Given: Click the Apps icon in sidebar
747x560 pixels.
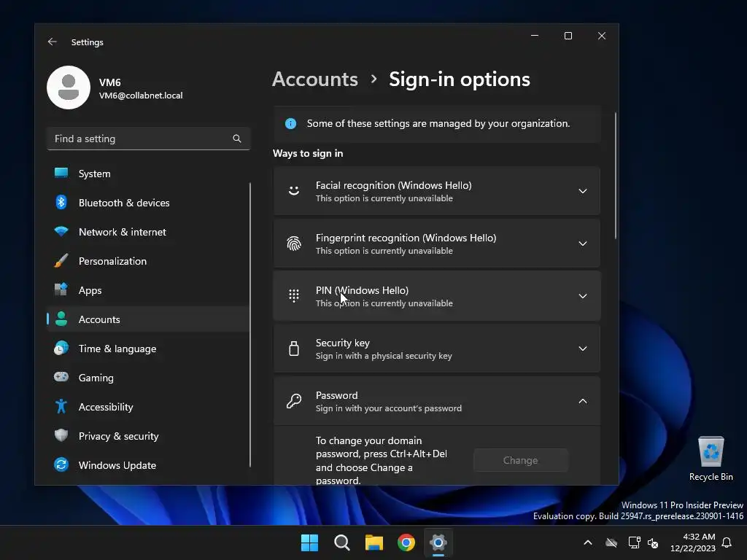Looking at the screenshot, I should pyautogui.click(x=61, y=289).
